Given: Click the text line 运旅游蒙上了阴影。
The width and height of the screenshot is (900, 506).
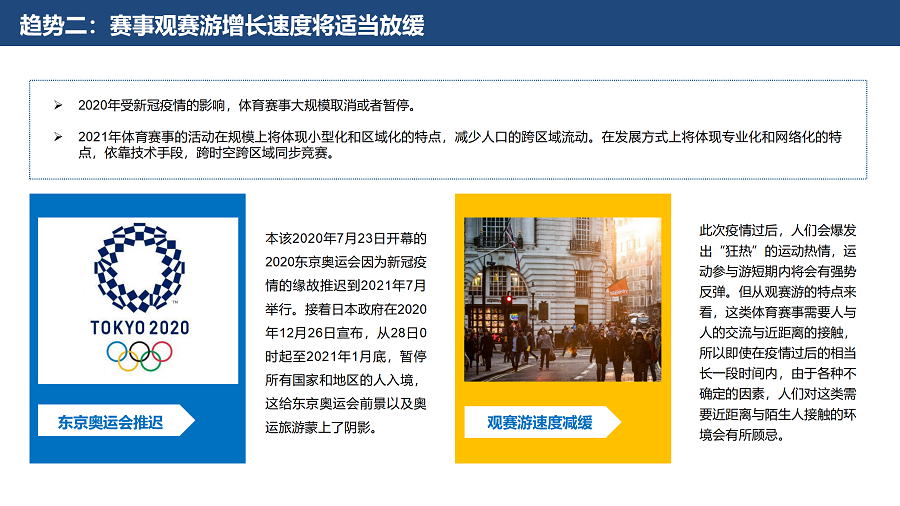Looking at the screenshot, I should click(x=321, y=427).
